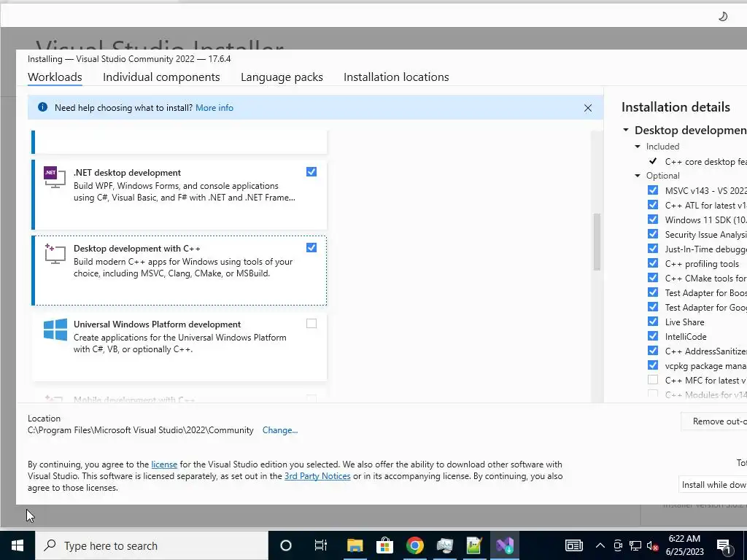Open File Explorer from the taskbar

pos(355,545)
